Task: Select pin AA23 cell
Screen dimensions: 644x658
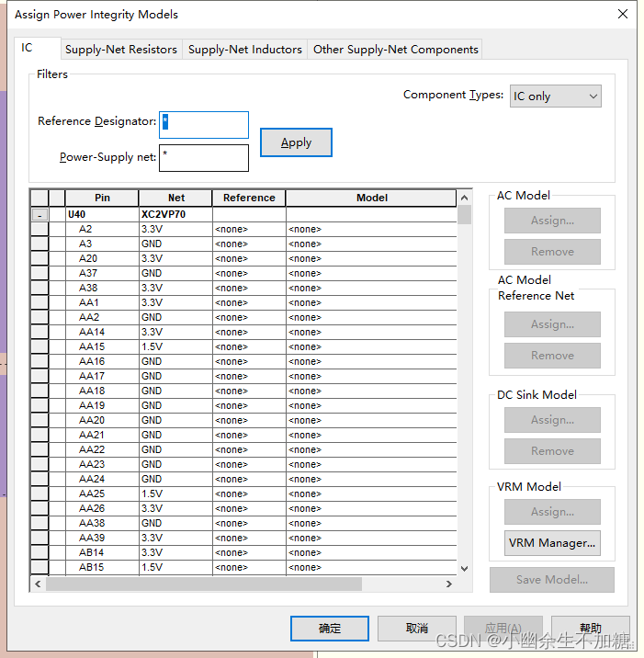Action: [x=102, y=464]
